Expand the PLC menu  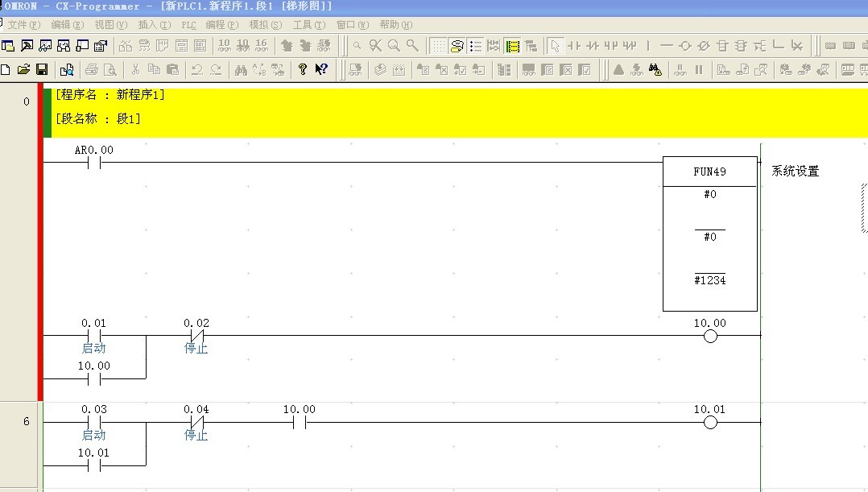click(188, 25)
